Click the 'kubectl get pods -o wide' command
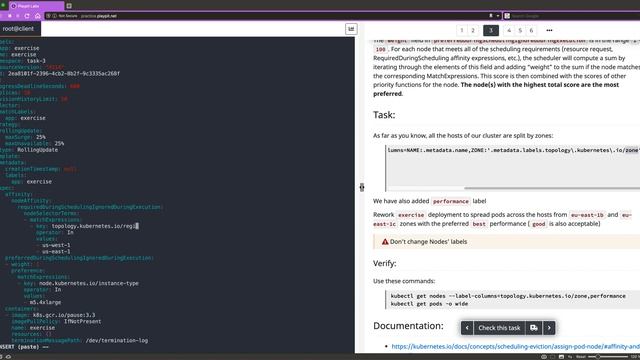640x360 pixels. click(x=429, y=304)
